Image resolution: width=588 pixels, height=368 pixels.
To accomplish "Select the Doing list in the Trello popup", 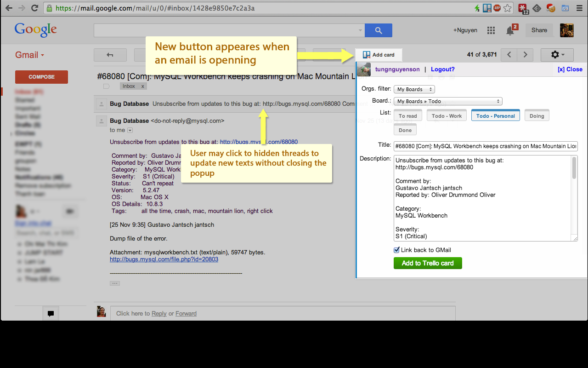I will (x=537, y=115).
